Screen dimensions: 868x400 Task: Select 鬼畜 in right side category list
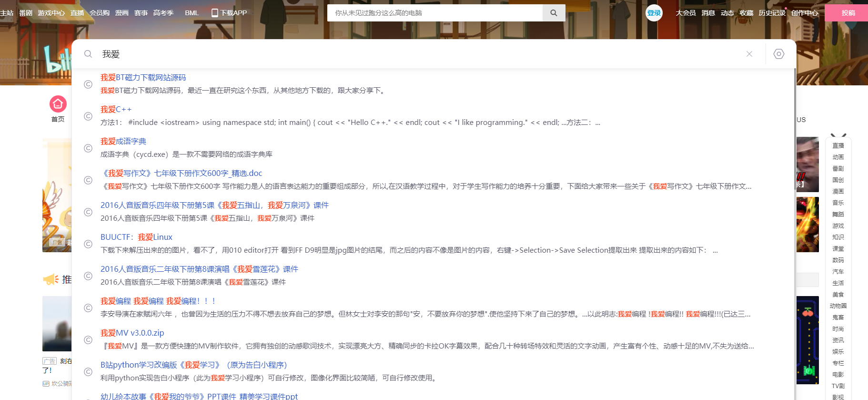coord(838,317)
